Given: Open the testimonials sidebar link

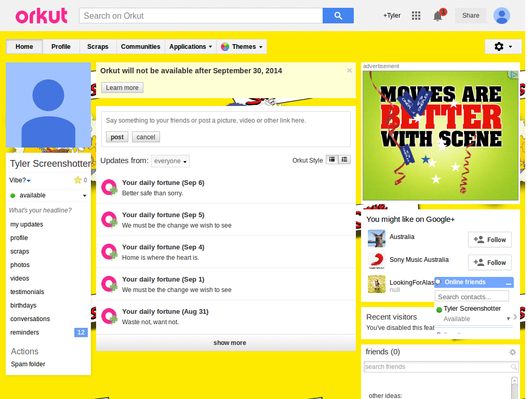Looking at the screenshot, I should pos(27,292).
